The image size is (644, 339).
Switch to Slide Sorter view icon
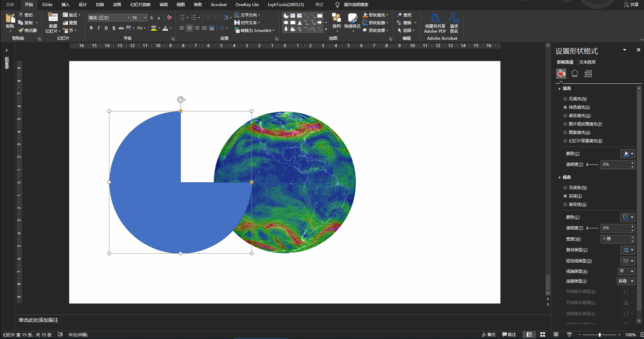click(542, 335)
